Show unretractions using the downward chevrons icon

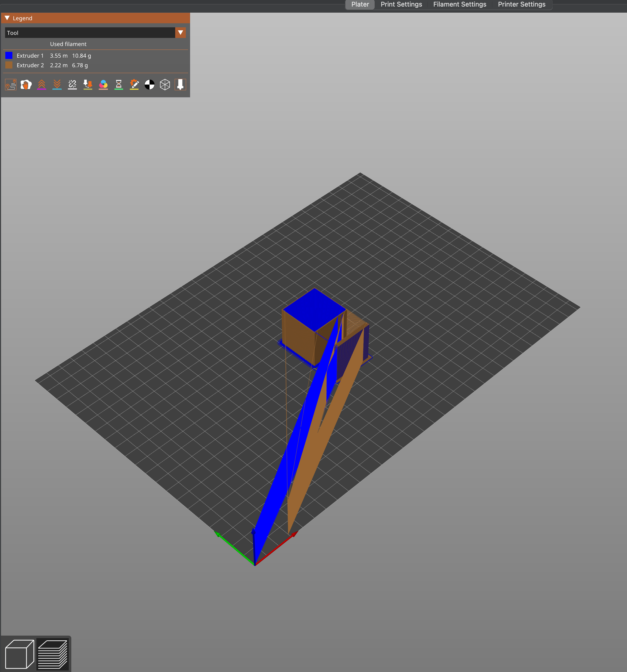click(x=57, y=84)
